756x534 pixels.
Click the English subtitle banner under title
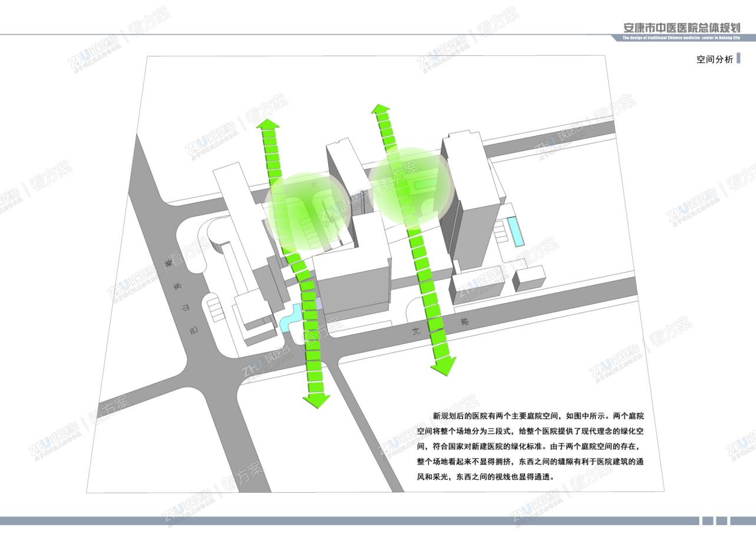click(681, 38)
